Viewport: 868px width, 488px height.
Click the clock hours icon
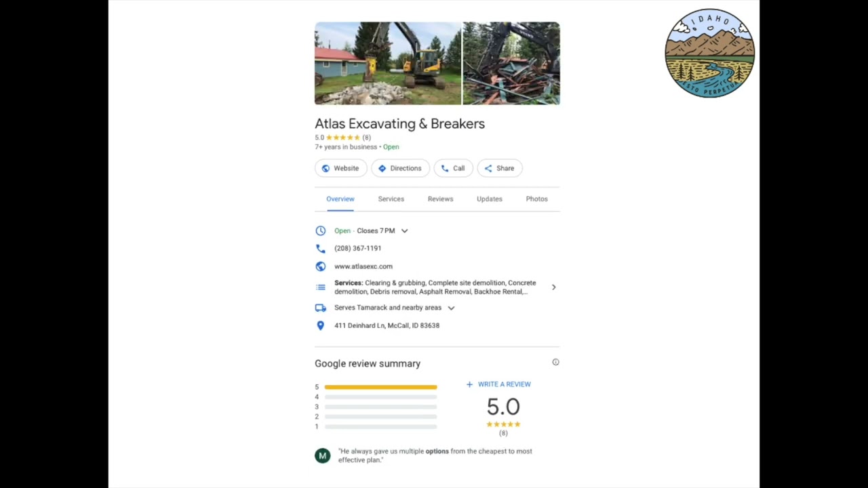(321, 230)
